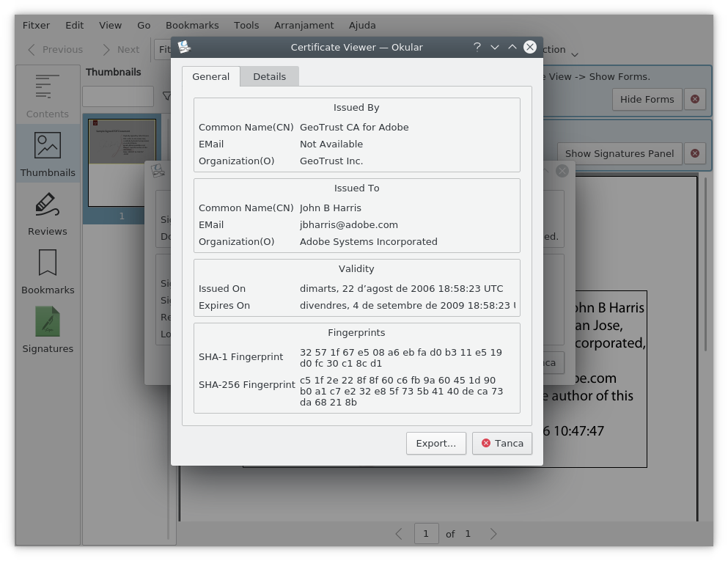Open the Edit menu
The width and height of the screenshot is (728, 561).
coord(74,25)
